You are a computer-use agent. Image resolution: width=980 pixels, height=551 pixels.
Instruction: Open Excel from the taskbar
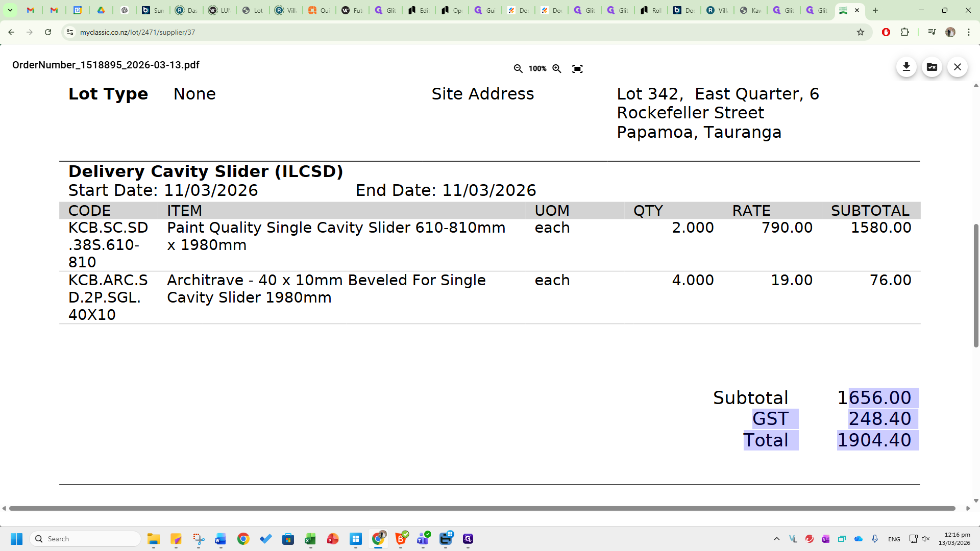310,539
